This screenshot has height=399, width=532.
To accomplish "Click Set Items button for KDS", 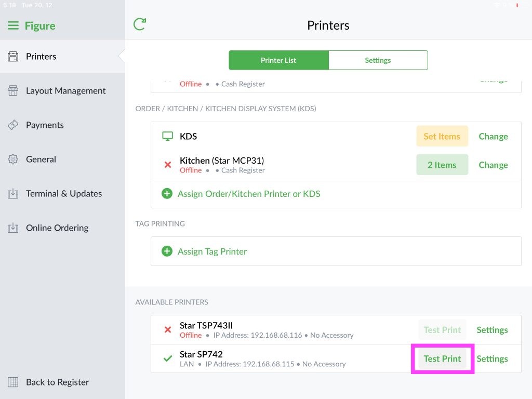I will (x=442, y=136).
